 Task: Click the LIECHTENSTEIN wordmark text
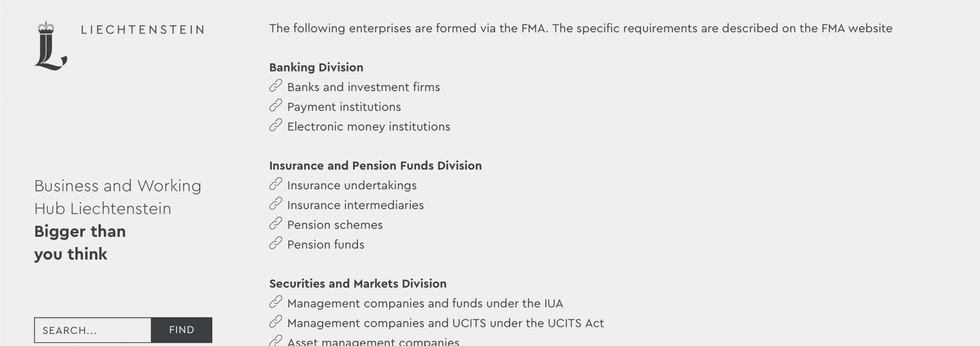click(x=143, y=30)
